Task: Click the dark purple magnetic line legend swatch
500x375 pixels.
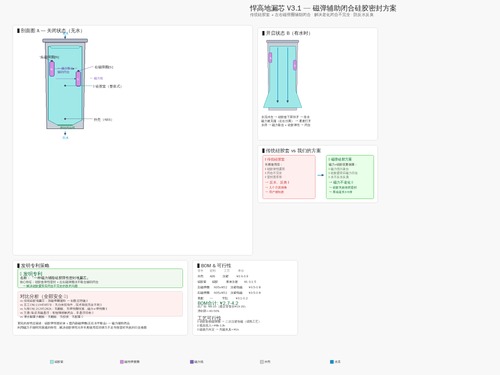Action: click(192, 362)
